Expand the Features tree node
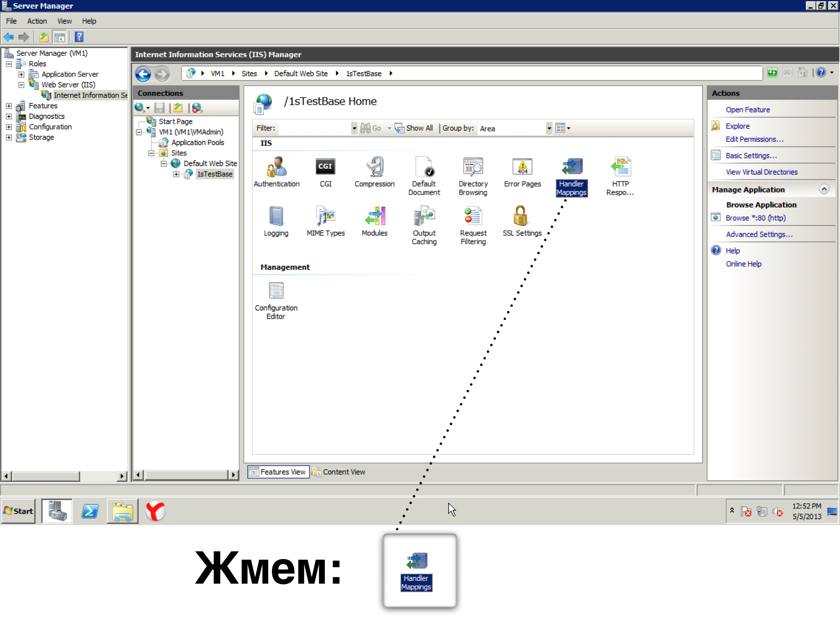Image resolution: width=840 pixels, height=630 pixels. 9,106
